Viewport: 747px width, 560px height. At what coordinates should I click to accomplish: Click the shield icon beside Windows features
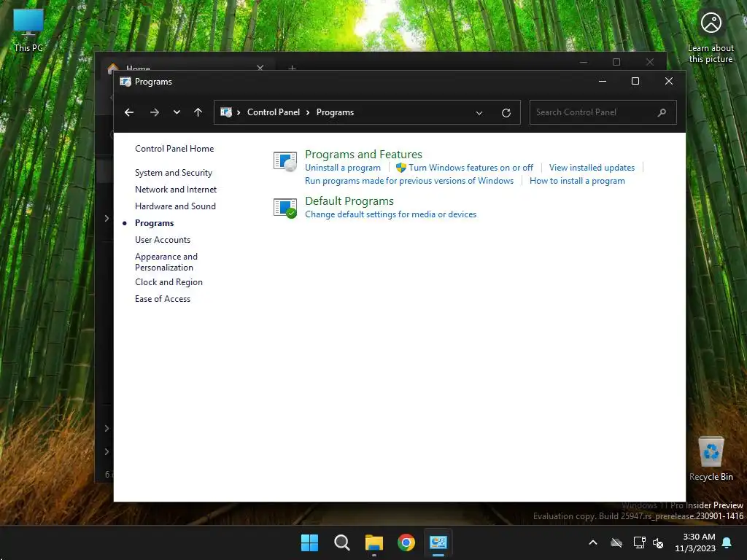click(x=401, y=168)
